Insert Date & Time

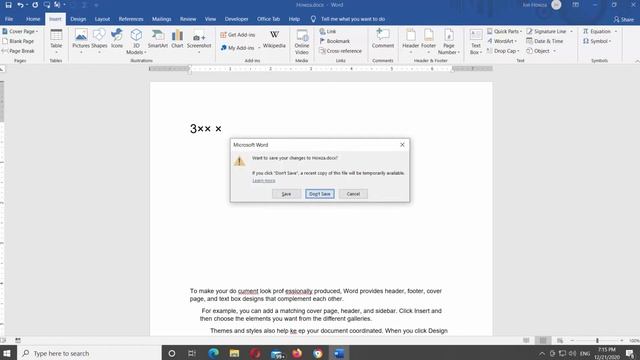tap(545, 41)
